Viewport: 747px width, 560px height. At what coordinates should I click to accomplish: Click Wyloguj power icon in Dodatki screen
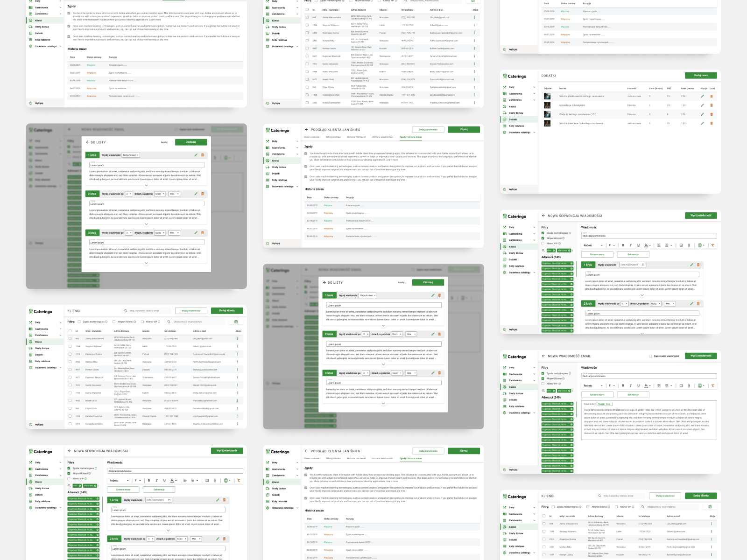click(x=505, y=189)
